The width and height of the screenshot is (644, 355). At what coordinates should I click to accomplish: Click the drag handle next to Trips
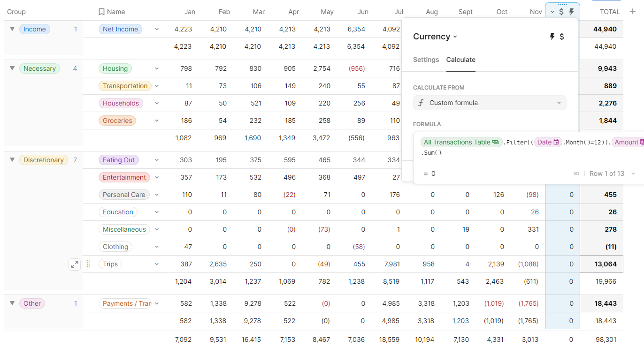point(88,264)
